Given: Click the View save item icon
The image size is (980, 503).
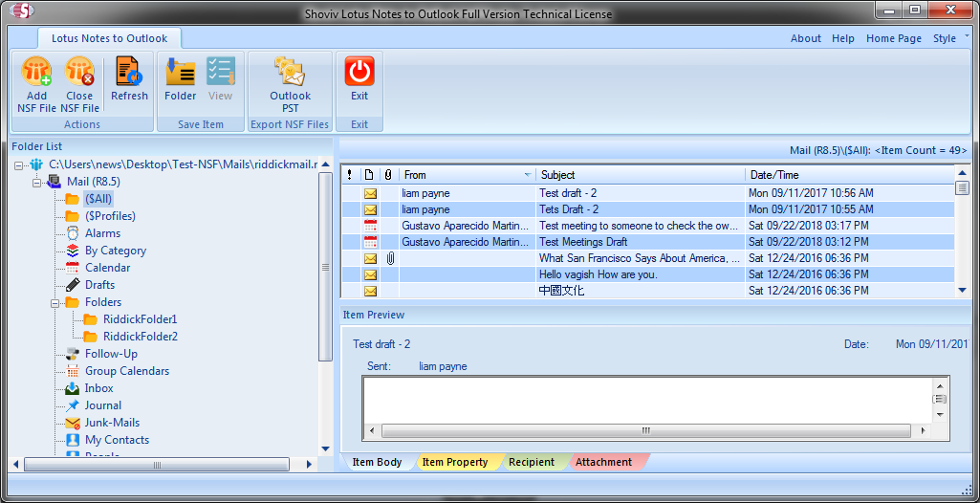Looking at the screenshot, I should 221,71.
